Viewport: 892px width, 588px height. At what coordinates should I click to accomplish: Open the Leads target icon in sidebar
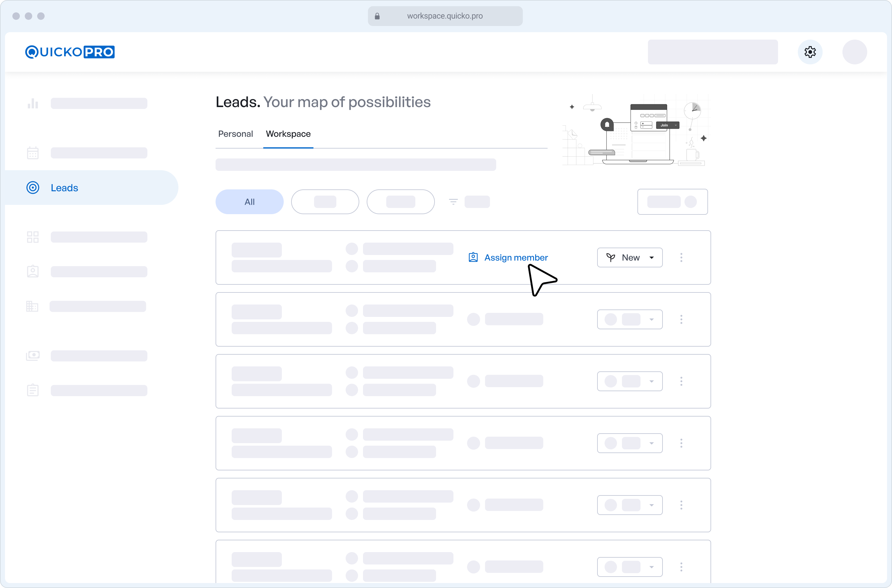(33, 188)
